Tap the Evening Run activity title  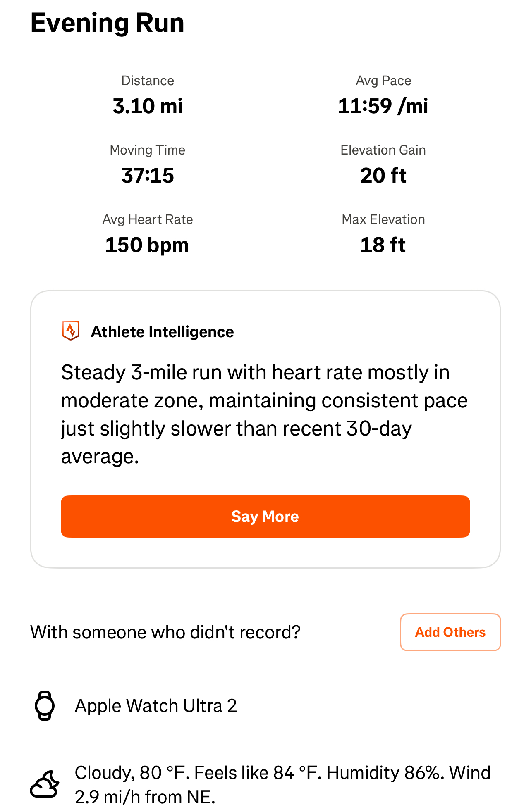pos(108,23)
